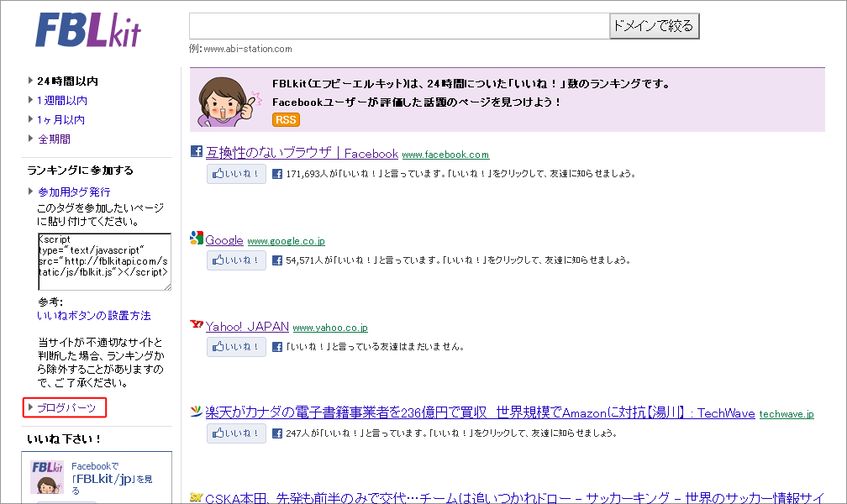Open the Yahoo! JAPAN title link
Viewport: 847px width, 504px height.
(x=247, y=326)
